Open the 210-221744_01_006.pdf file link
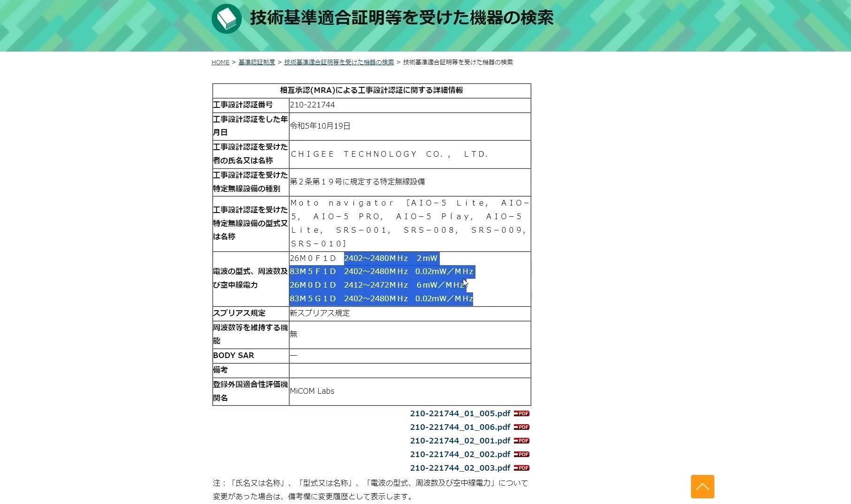Image resolution: width=851 pixels, height=504 pixels. (460, 427)
